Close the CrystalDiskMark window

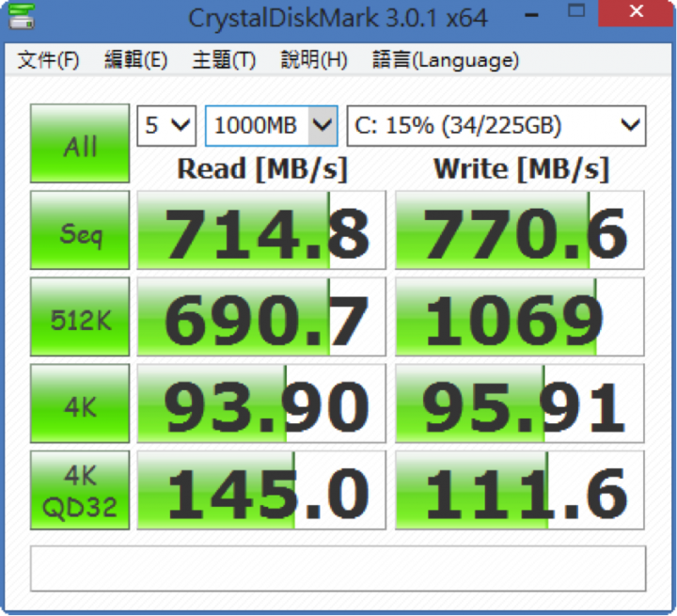pos(637,12)
